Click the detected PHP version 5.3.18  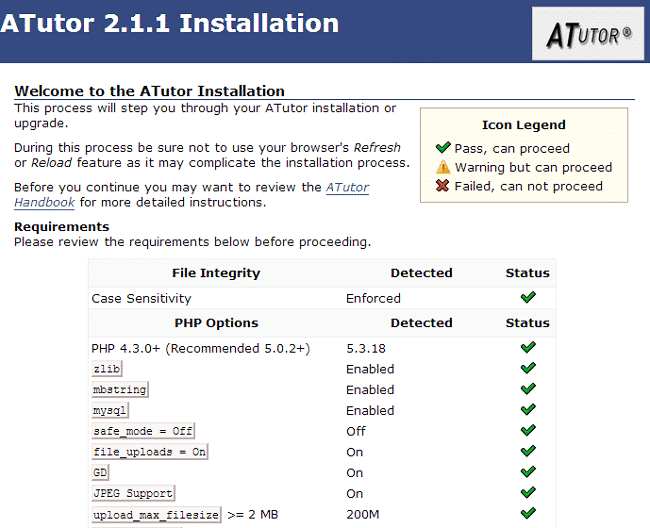point(366,349)
